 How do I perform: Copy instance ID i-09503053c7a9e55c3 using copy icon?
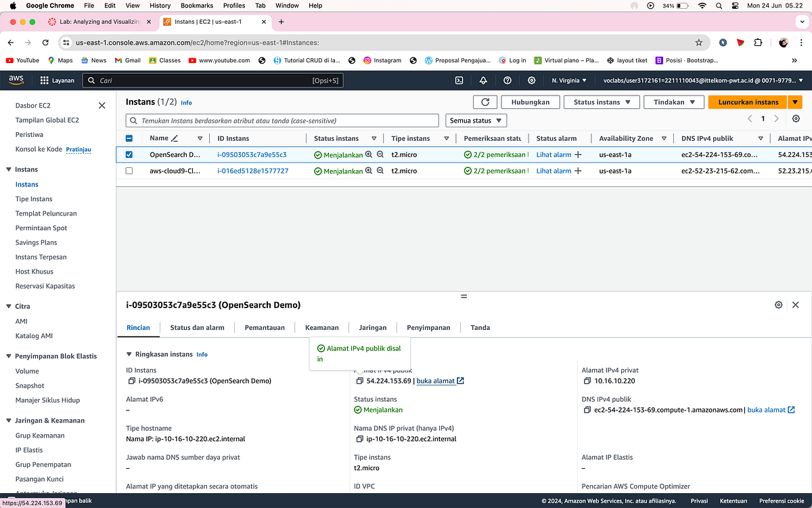pos(131,381)
